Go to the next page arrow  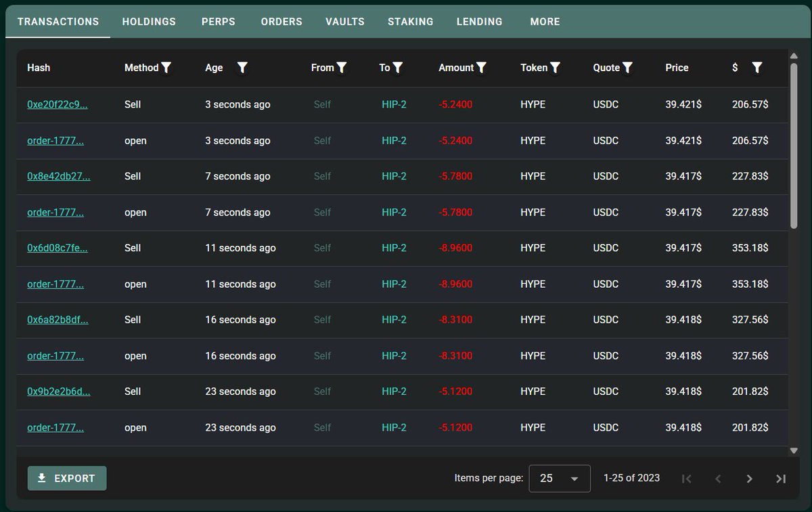(749, 479)
